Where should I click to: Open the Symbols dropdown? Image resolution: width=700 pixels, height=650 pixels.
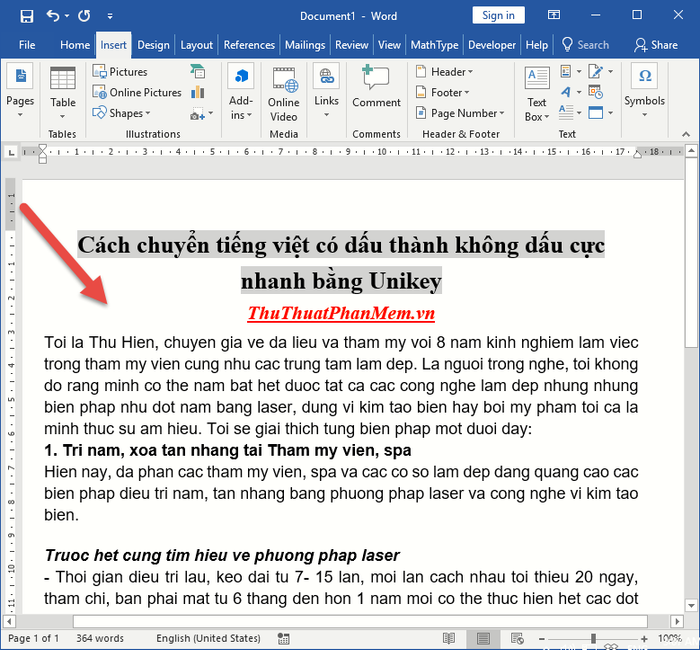coord(645,91)
